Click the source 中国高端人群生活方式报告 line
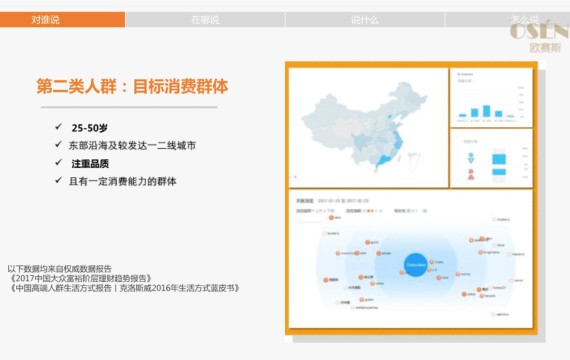 [124, 288]
